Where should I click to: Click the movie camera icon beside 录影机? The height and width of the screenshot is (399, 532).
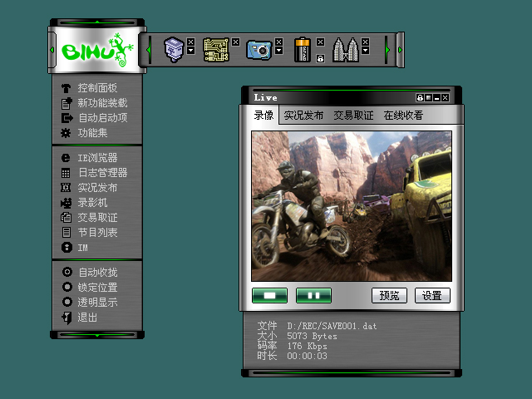[66, 203]
